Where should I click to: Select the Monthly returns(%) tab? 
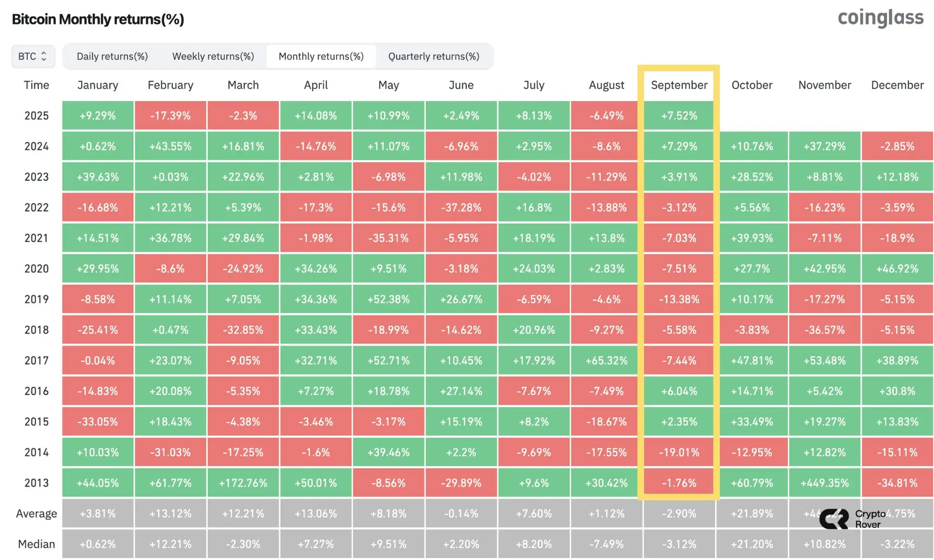(321, 56)
